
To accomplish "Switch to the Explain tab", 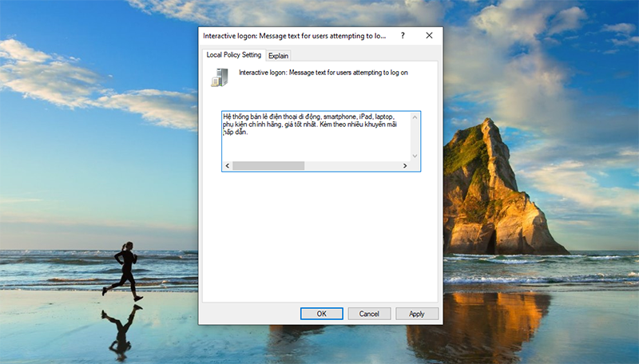I will pyautogui.click(x=278, y=56).
